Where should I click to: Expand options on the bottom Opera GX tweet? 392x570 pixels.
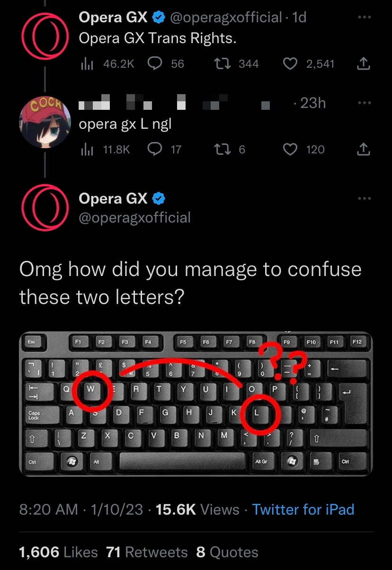point(364,198)
